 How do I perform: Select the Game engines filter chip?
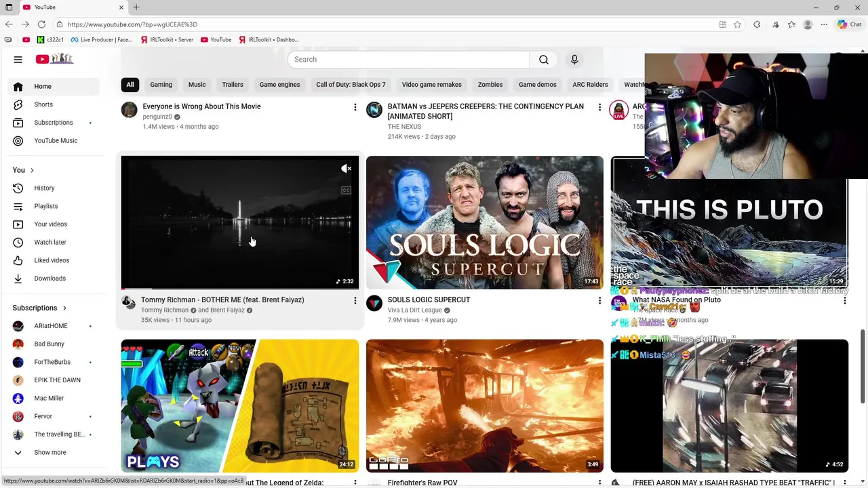279,85
